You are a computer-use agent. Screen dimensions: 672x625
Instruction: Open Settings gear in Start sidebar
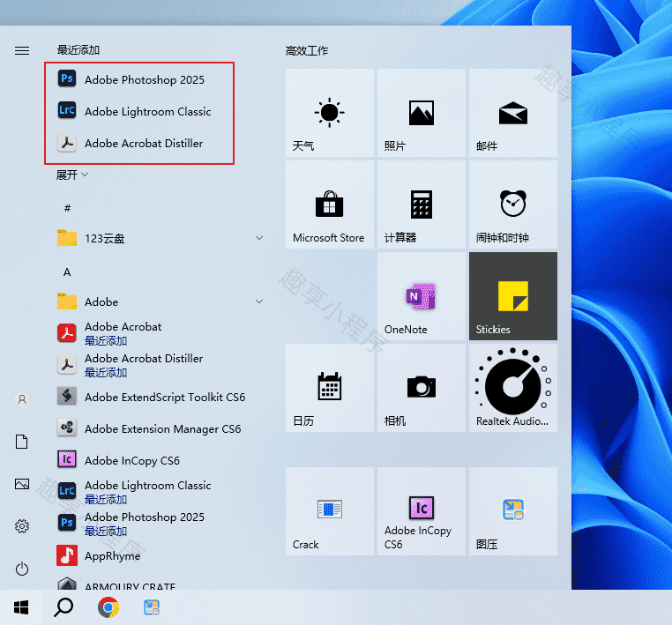(x=22, y=526)
